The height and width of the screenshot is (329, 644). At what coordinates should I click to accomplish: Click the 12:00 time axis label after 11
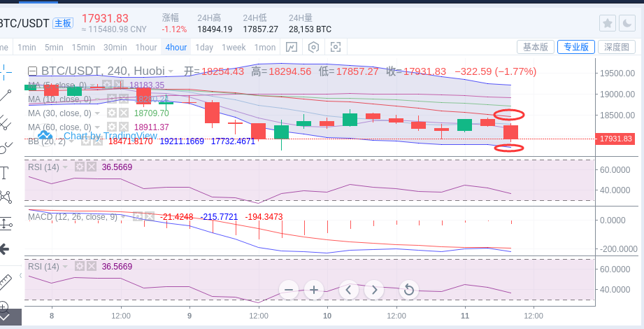[x=533, y=316]
